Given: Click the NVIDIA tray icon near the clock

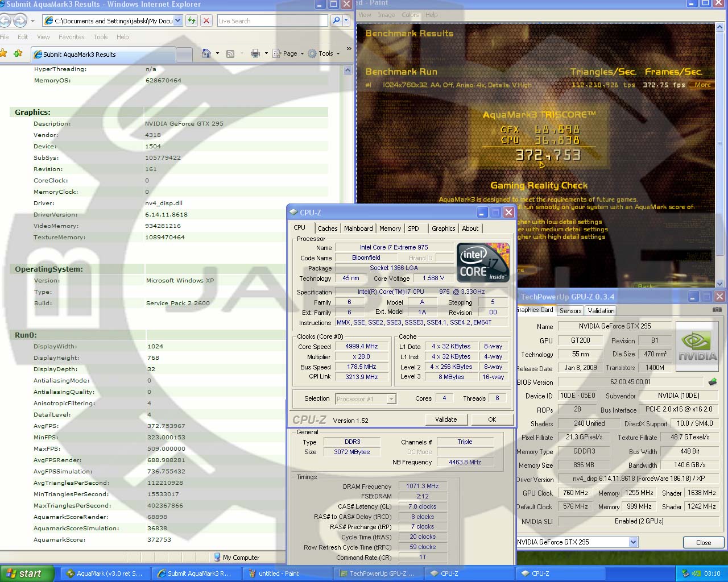Looking at the screenshot, I should coord(696,573).
